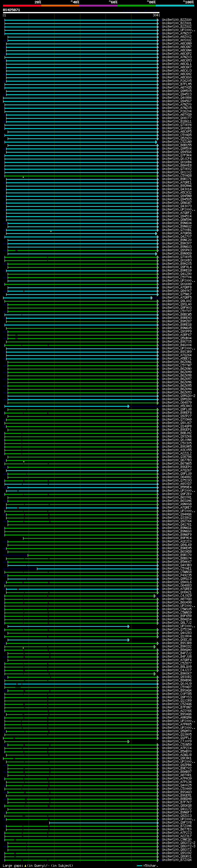Select hit label UniRef100_A9SYD7
The width and height of the screenshot is (197, 868).
click(x=177, y=484)
